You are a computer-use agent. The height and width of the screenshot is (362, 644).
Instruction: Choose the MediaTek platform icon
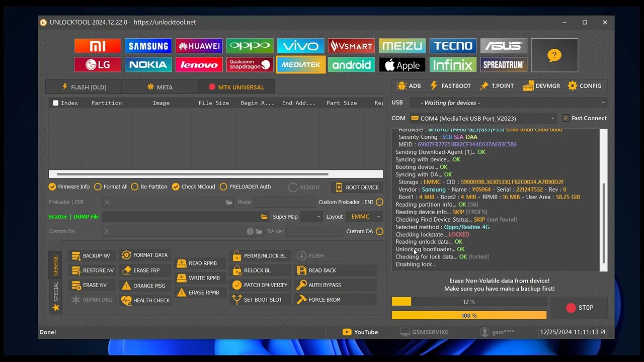(x=301, y=65)
